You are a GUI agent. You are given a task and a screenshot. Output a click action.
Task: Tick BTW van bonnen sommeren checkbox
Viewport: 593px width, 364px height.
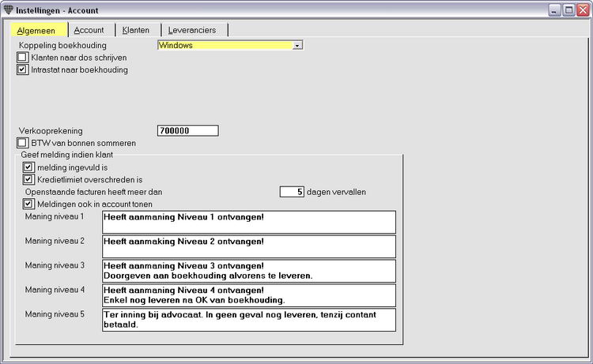(x=22, y=143)
